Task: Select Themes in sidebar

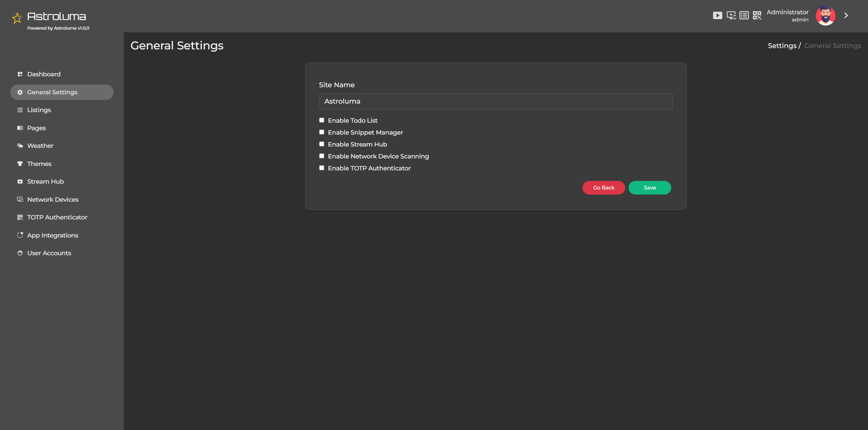Action: coord(39,164)
